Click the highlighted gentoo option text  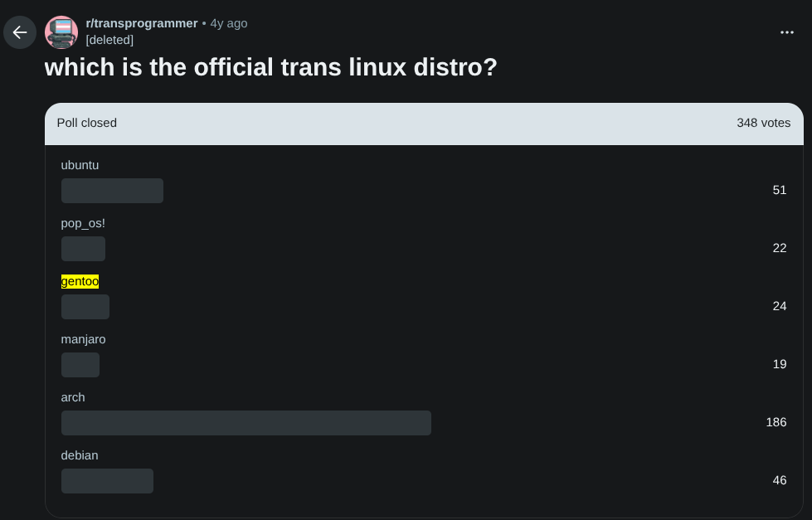80,281
